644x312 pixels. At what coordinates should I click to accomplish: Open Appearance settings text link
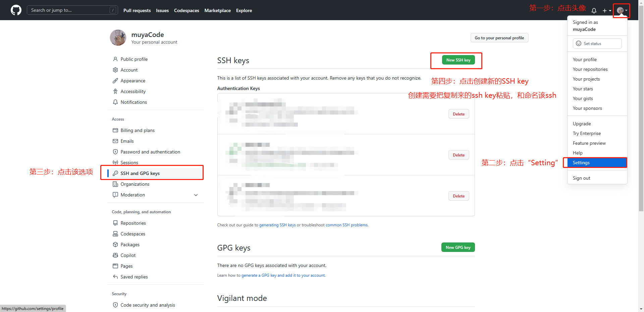click(x=133, y=81)
